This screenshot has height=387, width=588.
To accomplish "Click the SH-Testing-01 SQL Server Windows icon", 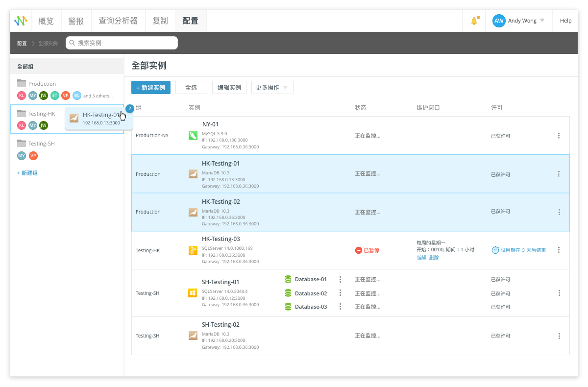I will (193, 293).
